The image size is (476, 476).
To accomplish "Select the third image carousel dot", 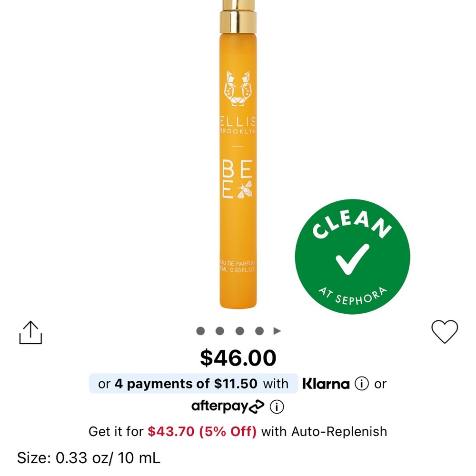I will pyautogui.click(x=240, y=331).
